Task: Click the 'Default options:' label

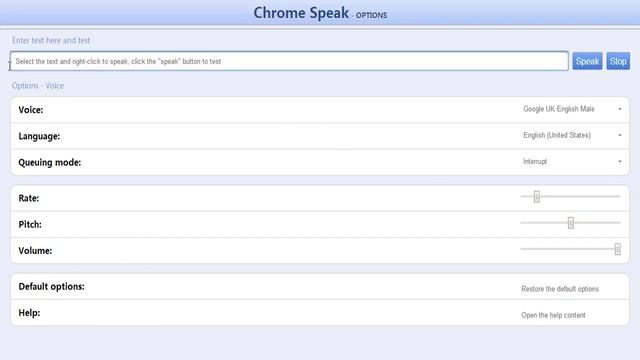Action: (51, 287)
